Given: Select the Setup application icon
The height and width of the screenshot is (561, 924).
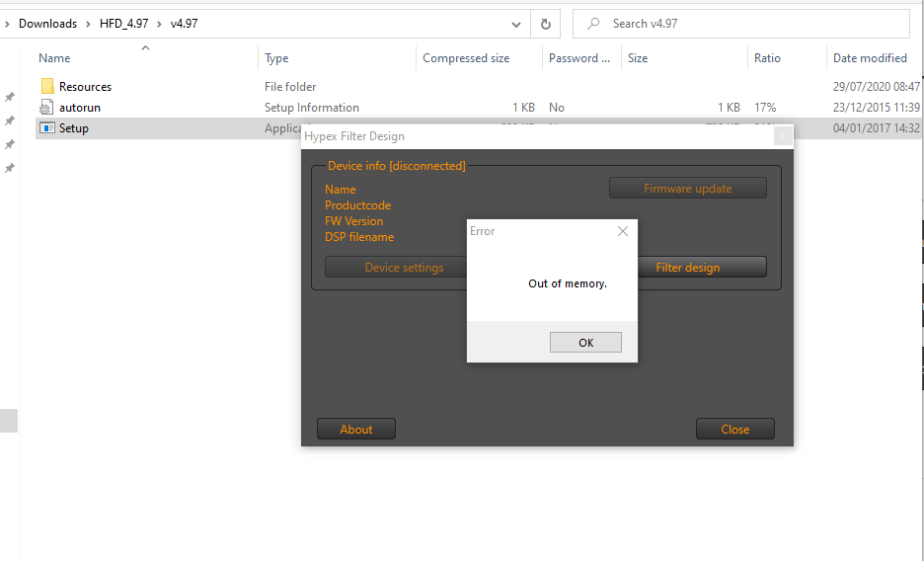Looking at the screenshot, I should click(47, 127).
